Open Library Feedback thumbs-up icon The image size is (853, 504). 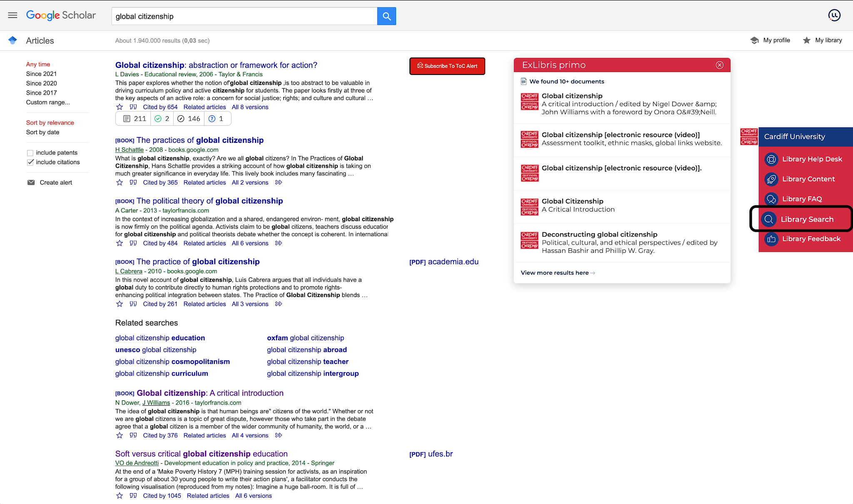[771, 239]
